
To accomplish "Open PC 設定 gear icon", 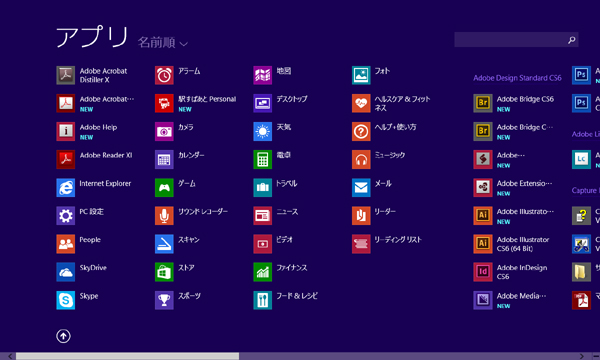I will pos(65,216).
